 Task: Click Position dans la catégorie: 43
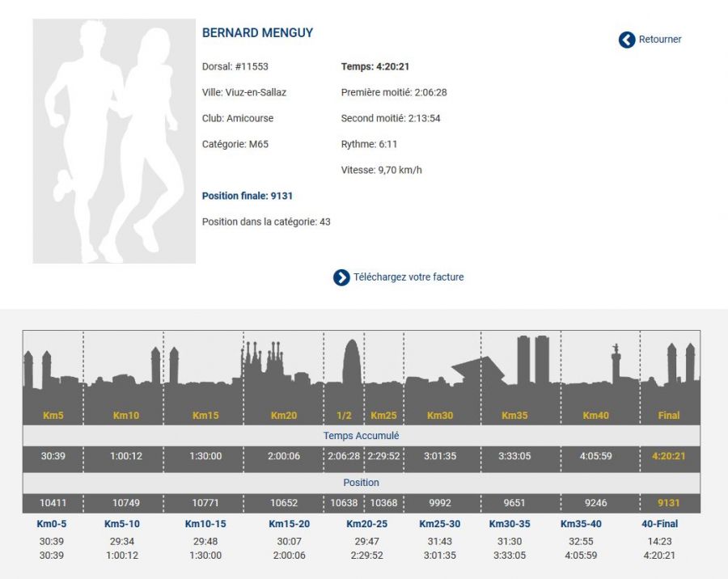click(266, 222)
